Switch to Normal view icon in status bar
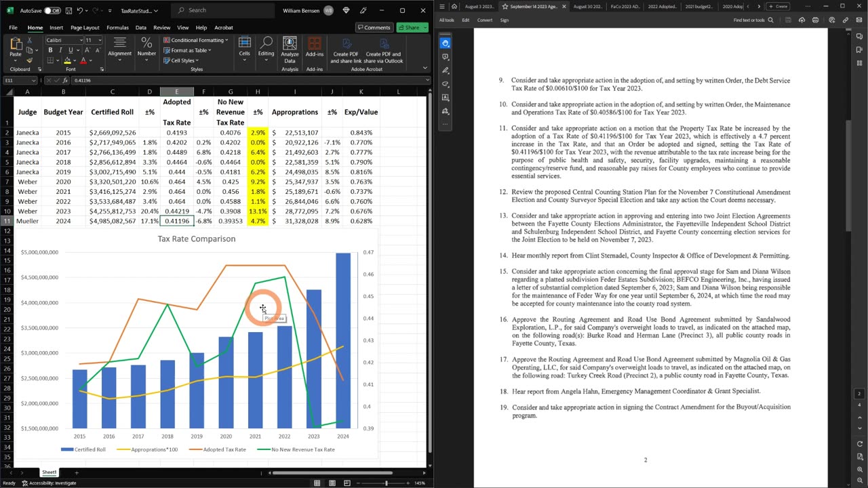 coord(317,483)
